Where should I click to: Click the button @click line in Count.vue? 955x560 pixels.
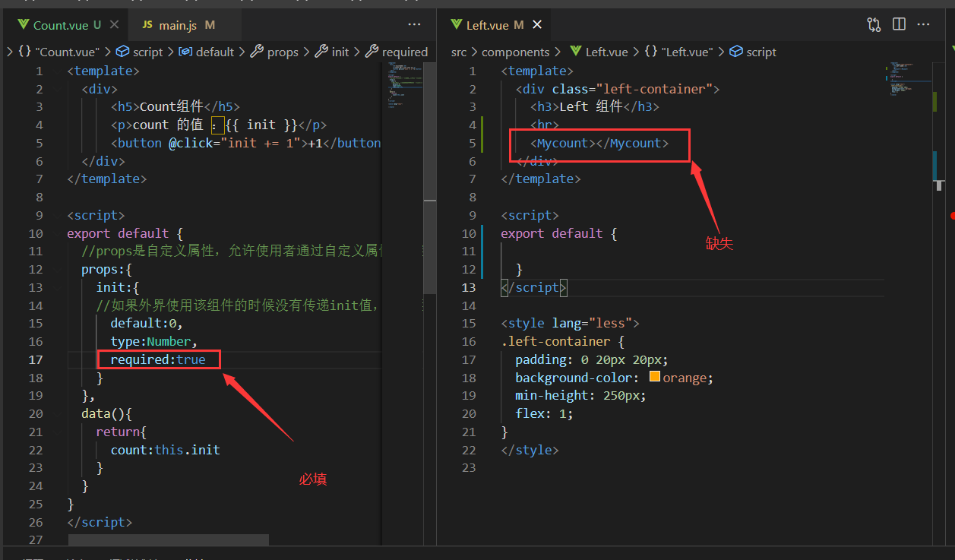pos(245,143)
